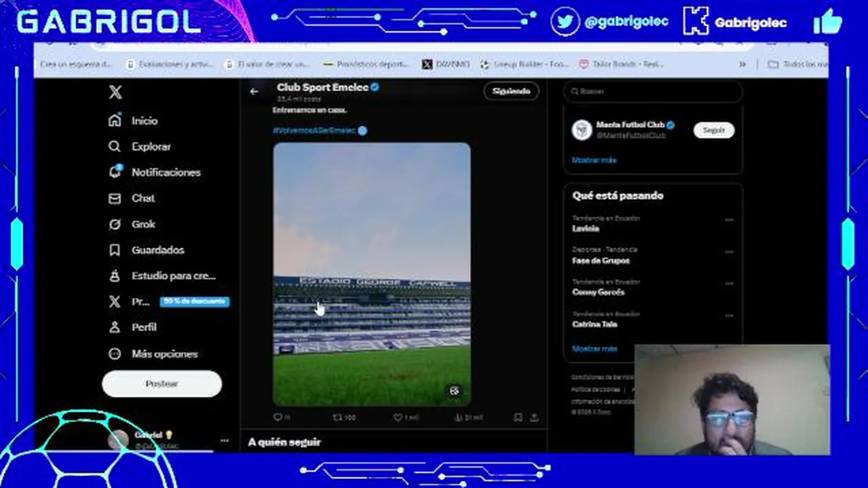This screenshot has height=488, width=868.
Task: Click the Explorar magnifier icon
Action: pyautogui.click(x=115, y=146)
